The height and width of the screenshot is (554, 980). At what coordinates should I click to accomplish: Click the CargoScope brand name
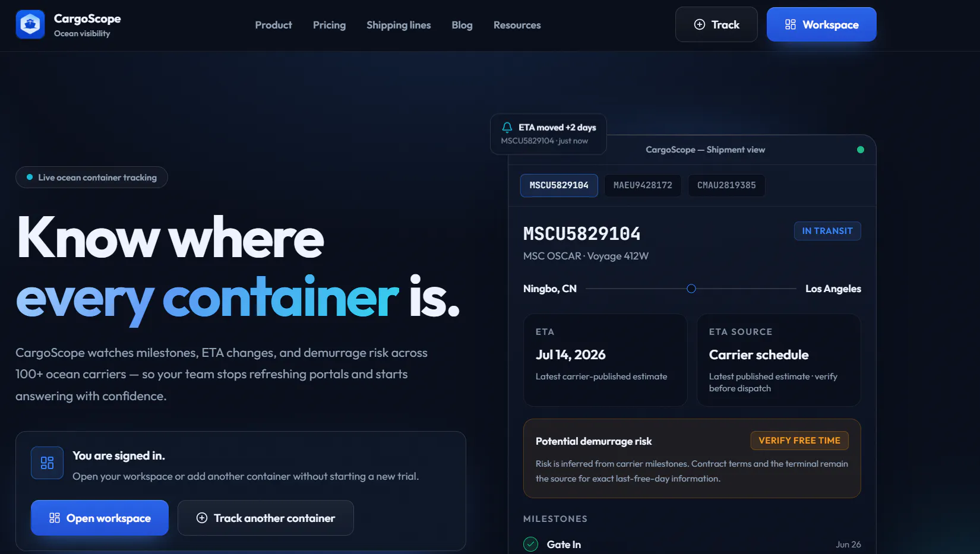tap(87, 18)
